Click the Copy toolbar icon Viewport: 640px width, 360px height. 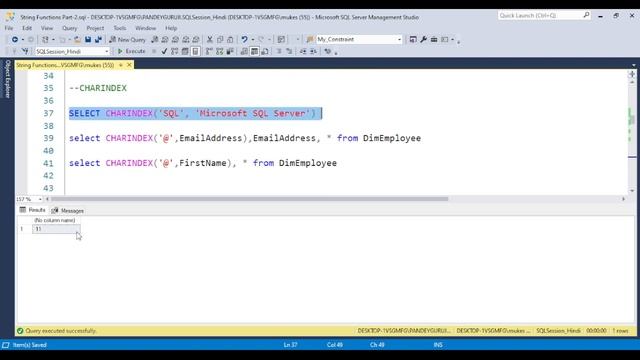pos(220,40)
